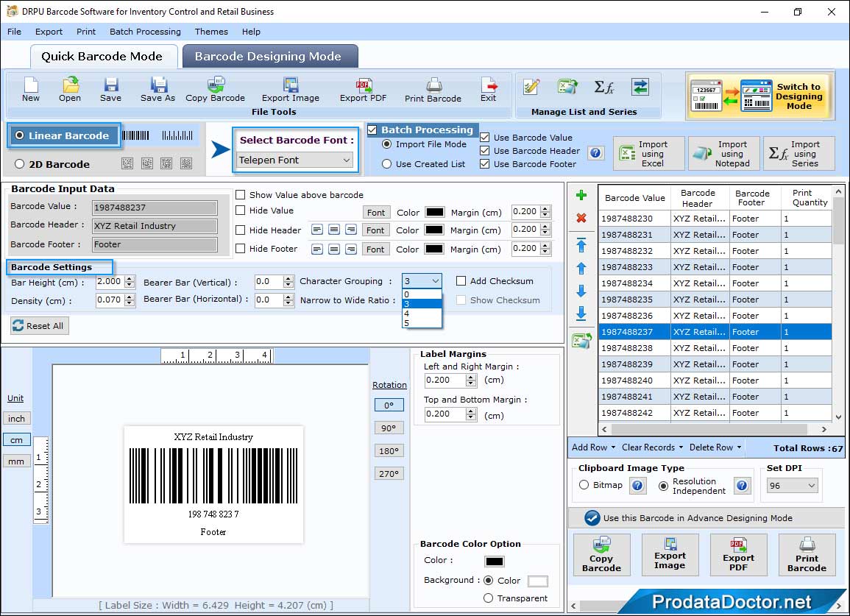Uncheck the Batch Processing checkbox
Image resolution: width=850 pixels, height=616 pixels.
372,130
